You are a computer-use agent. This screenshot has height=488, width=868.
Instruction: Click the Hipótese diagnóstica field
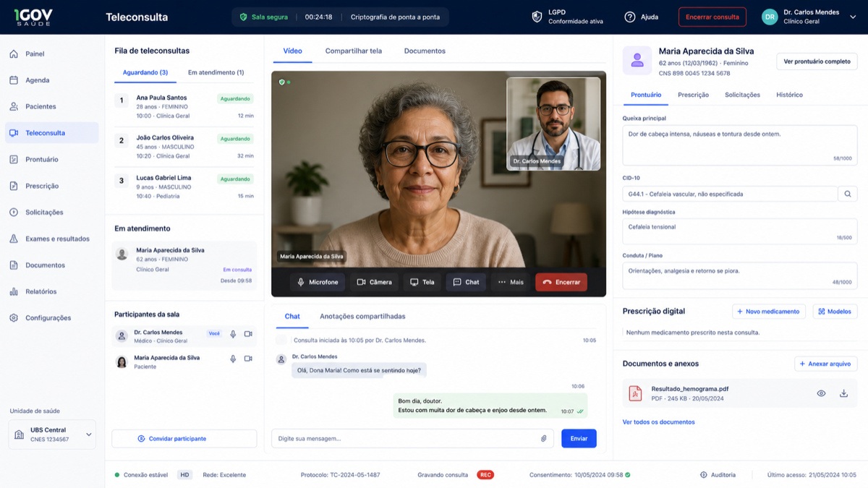click(x=740, y=231)
